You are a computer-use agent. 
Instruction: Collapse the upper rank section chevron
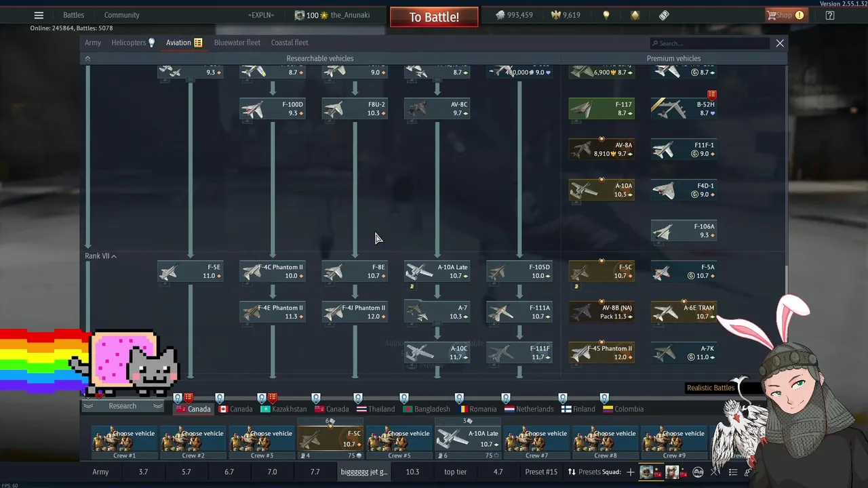tap(87, 59)
